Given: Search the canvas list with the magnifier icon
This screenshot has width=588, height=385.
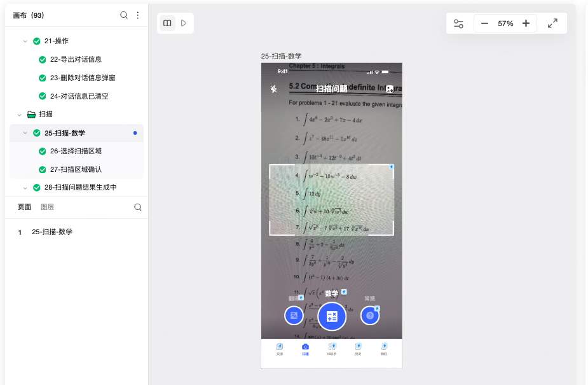Looking at the screenshot, I should coord(124,15).
